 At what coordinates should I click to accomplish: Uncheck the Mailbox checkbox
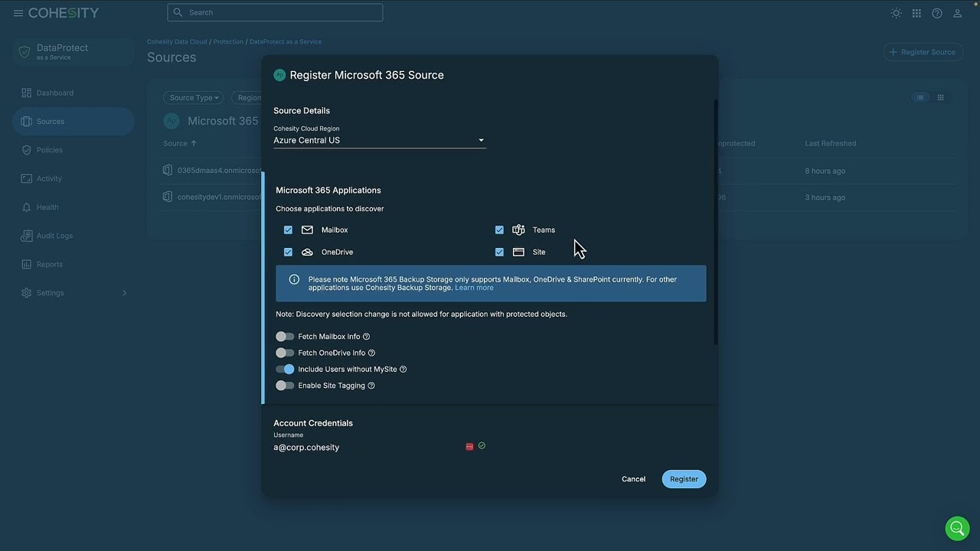coord(288,230)
